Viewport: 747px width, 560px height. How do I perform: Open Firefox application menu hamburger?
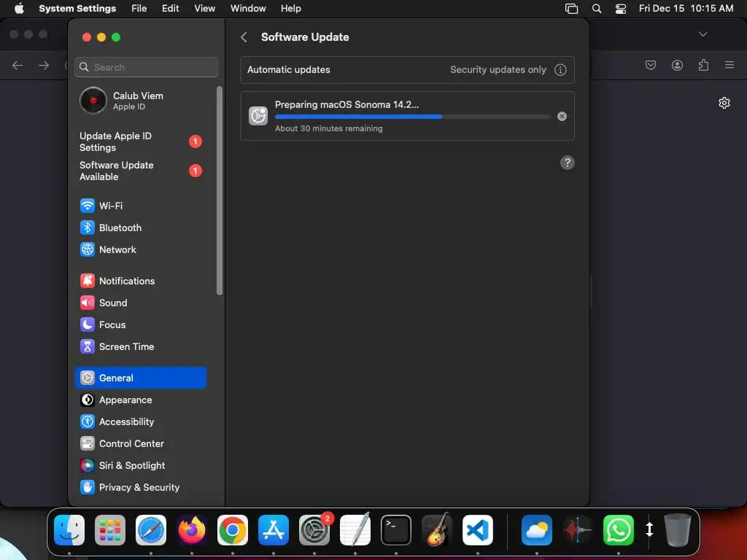(x=729, y=65)
